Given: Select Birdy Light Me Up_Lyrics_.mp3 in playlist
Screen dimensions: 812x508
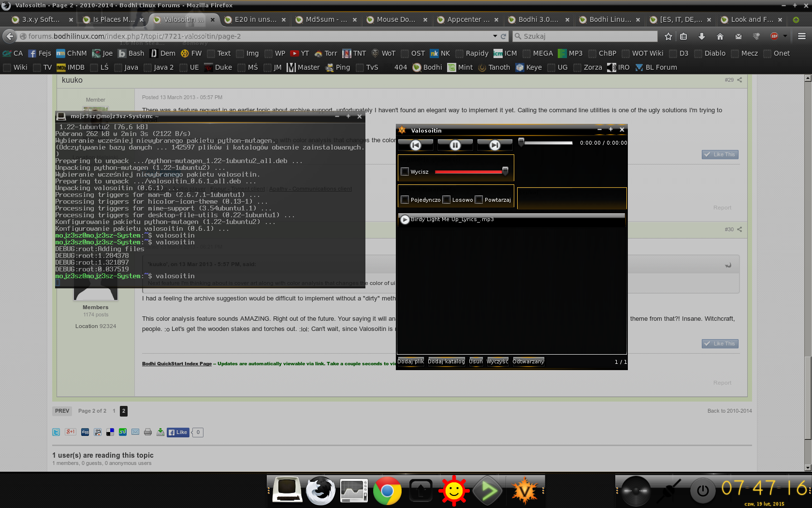Looking at the screenshot, I should tap(511, 219).
